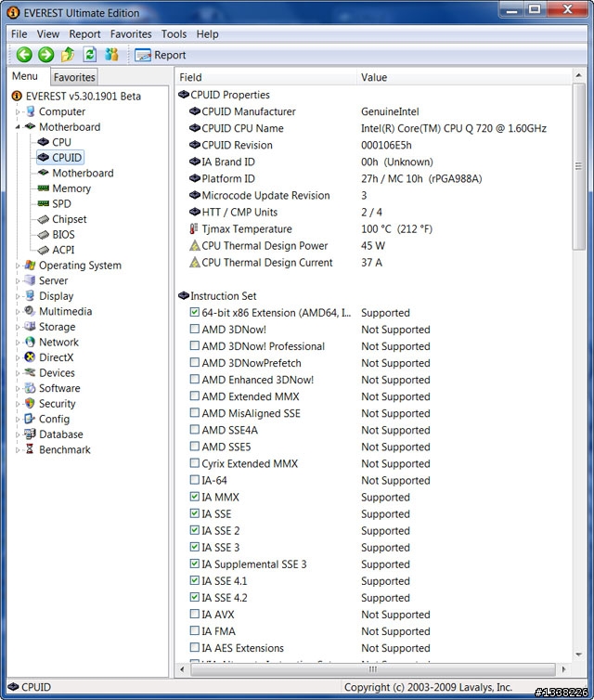Select the CPUID chip icon in tree
The height and width of the screenshot is (700, 594).
[44, 157]
